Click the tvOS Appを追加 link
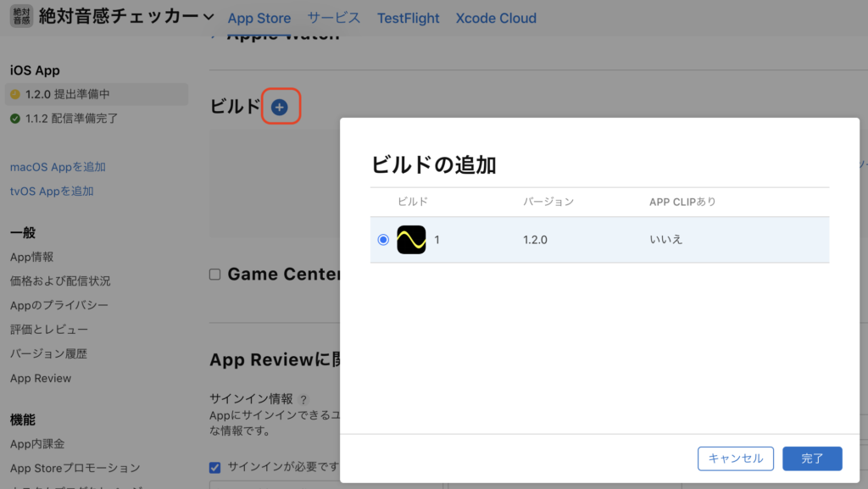This screenshot has height=489, width=868. (x=52, y=192)
